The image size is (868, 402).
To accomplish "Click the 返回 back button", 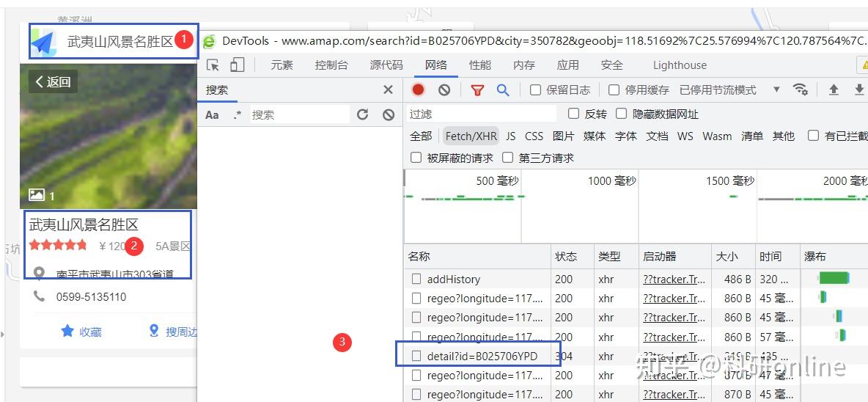I will pyautogui.click(x=53, y=82).
